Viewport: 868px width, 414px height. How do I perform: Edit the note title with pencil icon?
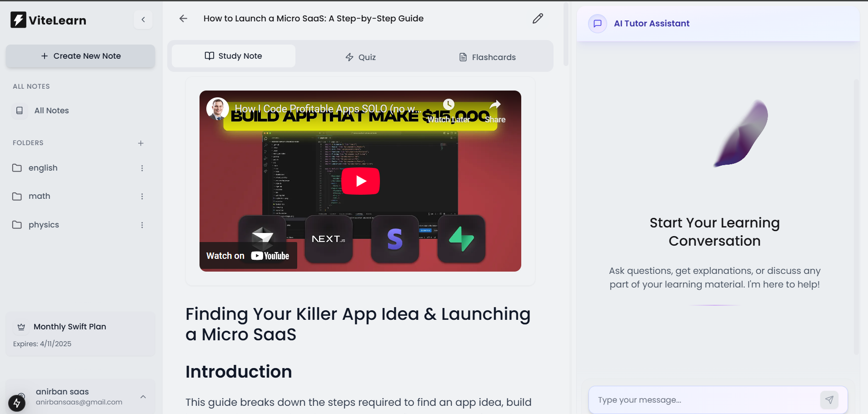[538, 19]
